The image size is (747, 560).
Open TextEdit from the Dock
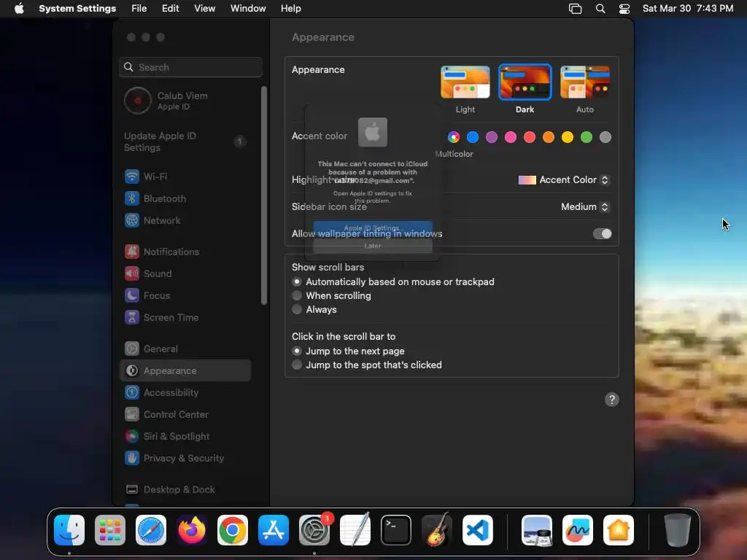[x=355, y=530]
